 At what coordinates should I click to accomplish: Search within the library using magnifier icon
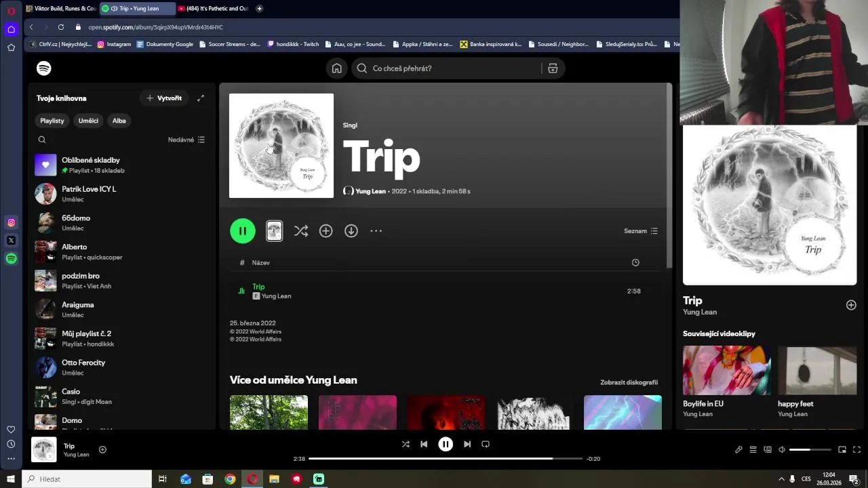[42, 140]
